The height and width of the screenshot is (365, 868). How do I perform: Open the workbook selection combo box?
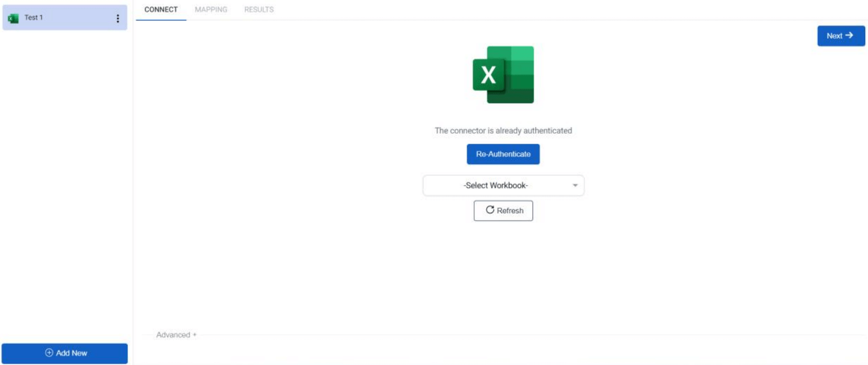coord(504,186)
